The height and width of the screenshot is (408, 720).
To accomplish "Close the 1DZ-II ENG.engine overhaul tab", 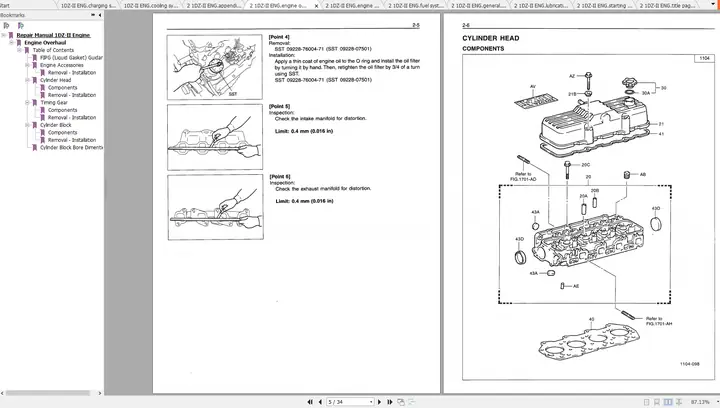I will 316,6.
